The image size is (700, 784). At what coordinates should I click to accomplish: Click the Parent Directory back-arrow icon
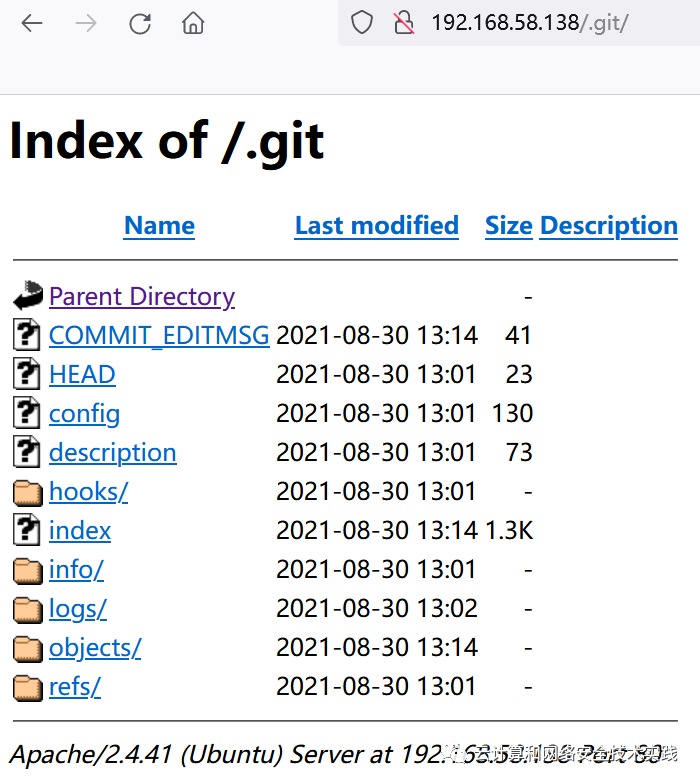pos(27,296)
